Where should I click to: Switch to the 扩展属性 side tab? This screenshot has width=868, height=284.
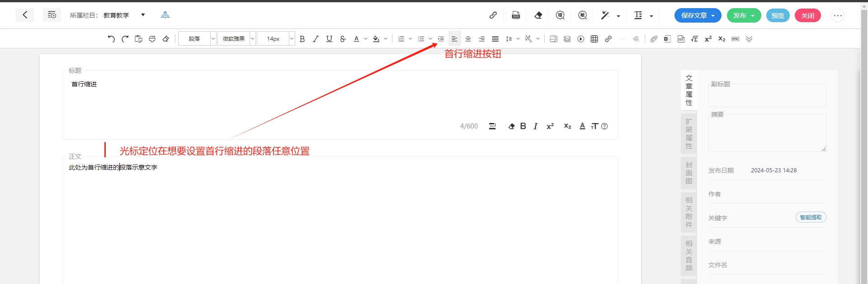point(689,133)
